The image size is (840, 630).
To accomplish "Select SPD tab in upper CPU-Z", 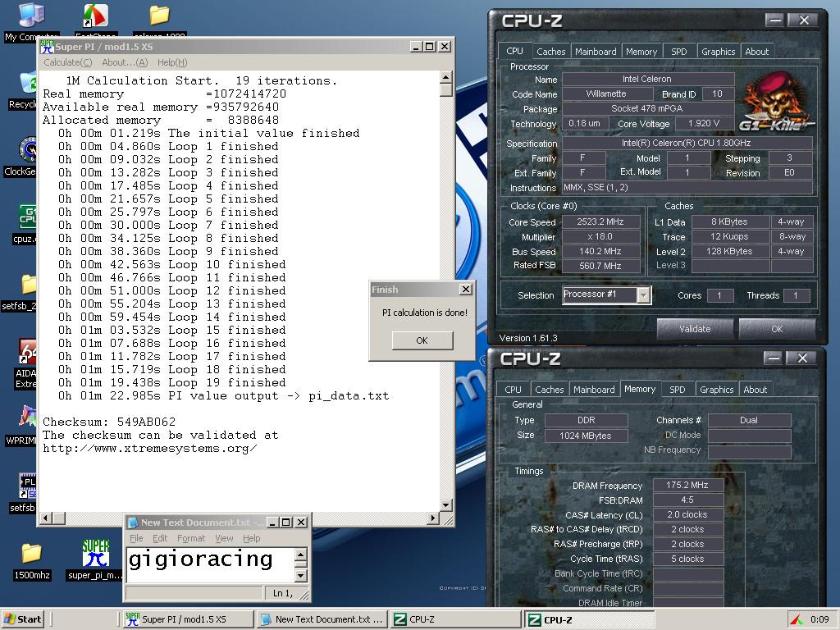I will click(678, 52).
